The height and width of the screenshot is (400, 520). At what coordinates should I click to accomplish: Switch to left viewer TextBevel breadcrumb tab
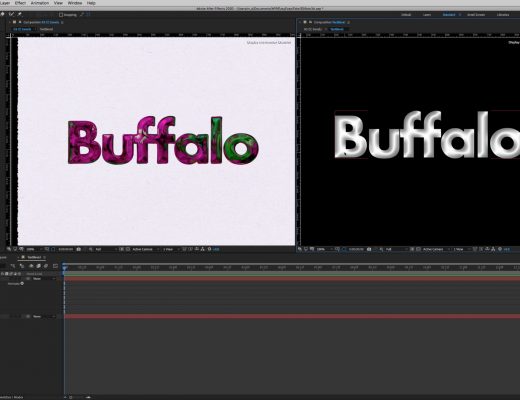pyautogui.click(x=46, y=29)
